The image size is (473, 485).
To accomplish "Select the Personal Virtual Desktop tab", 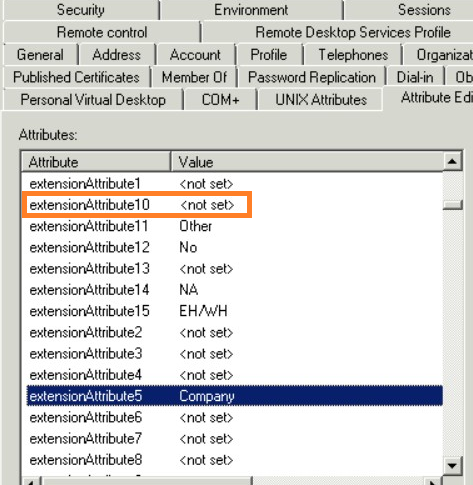I will (x=93, y=100).
